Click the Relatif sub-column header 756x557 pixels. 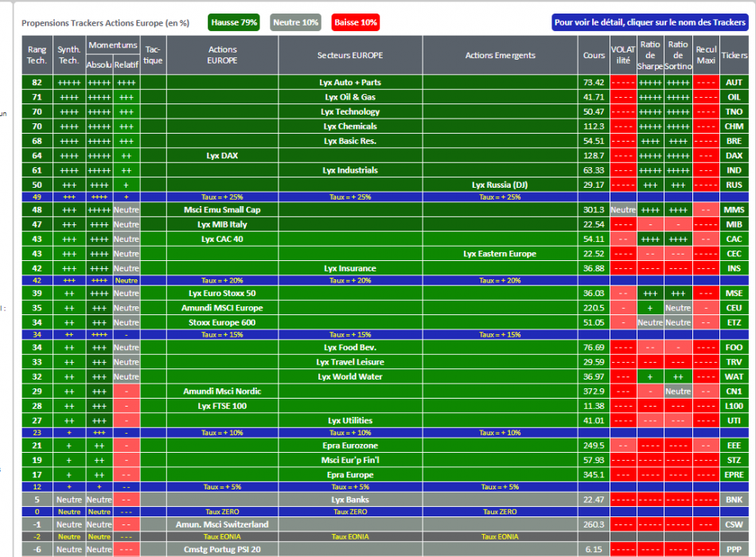click(x=127, y=64)
